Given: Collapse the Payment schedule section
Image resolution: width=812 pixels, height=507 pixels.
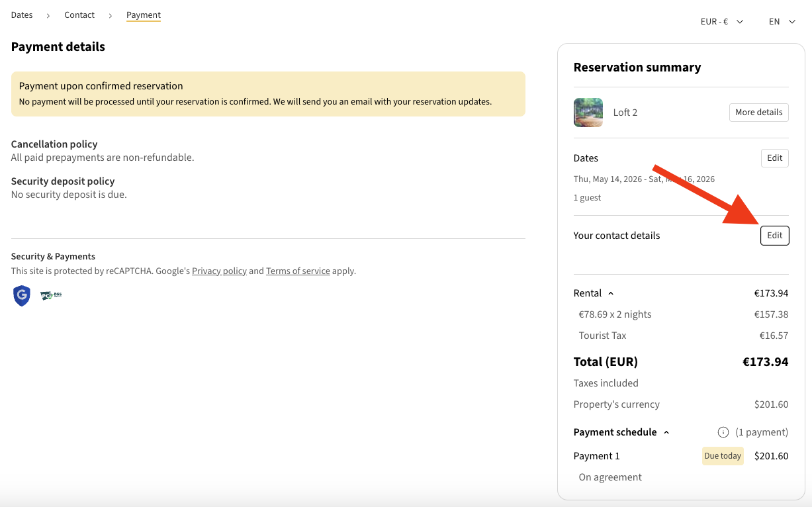Looking at the screenshot, I should (x=666, y=432).
